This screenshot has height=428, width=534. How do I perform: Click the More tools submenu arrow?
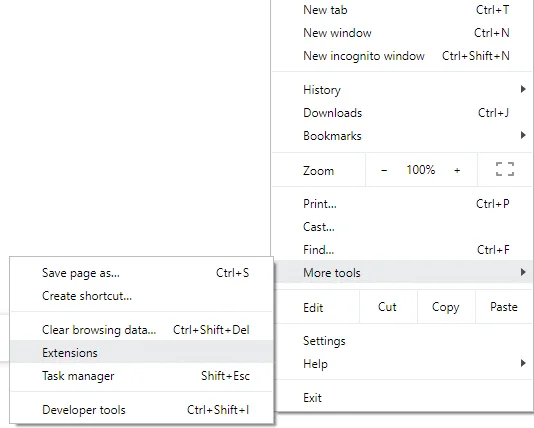523,272
